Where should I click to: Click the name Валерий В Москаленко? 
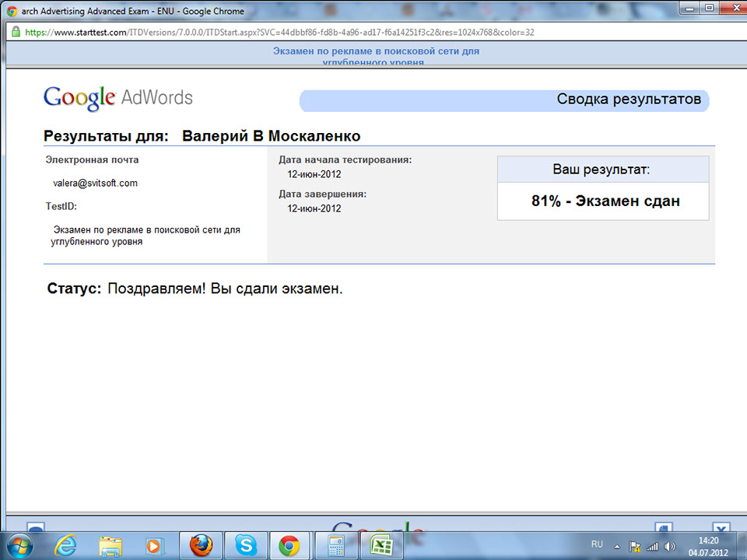point(271,136)
